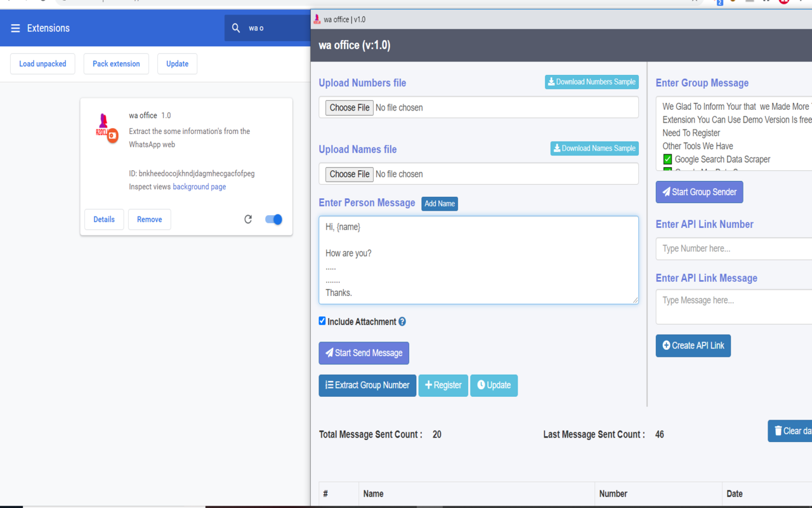Viewport: 812px width, 508px height.
Task: Click the wa office popup title icon
Action: point(317,19)
